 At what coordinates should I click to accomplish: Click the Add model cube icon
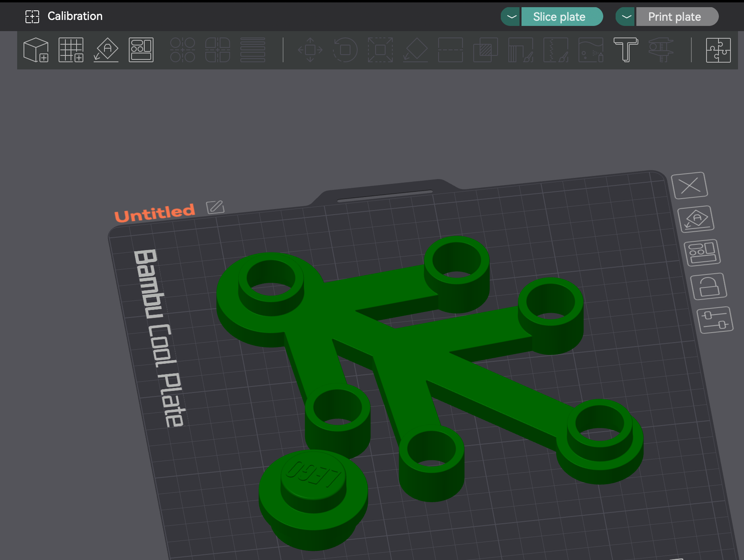(36, 50)
